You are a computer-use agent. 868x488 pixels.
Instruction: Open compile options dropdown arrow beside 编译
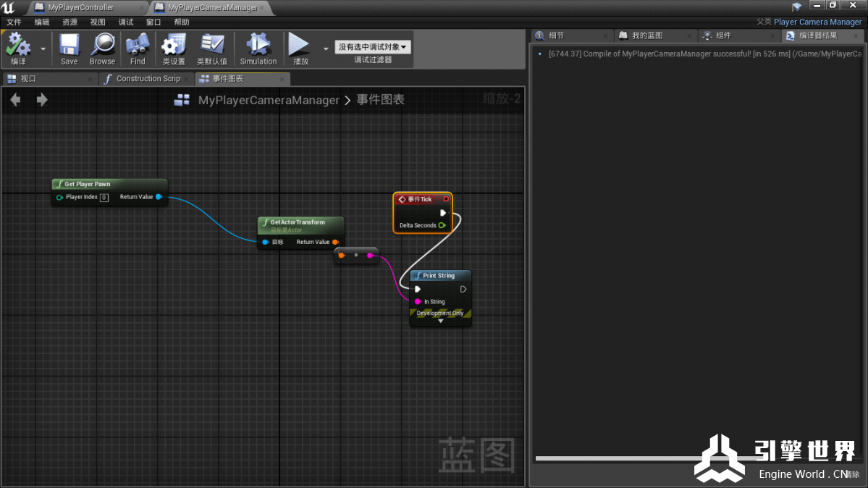coord(43,49)
